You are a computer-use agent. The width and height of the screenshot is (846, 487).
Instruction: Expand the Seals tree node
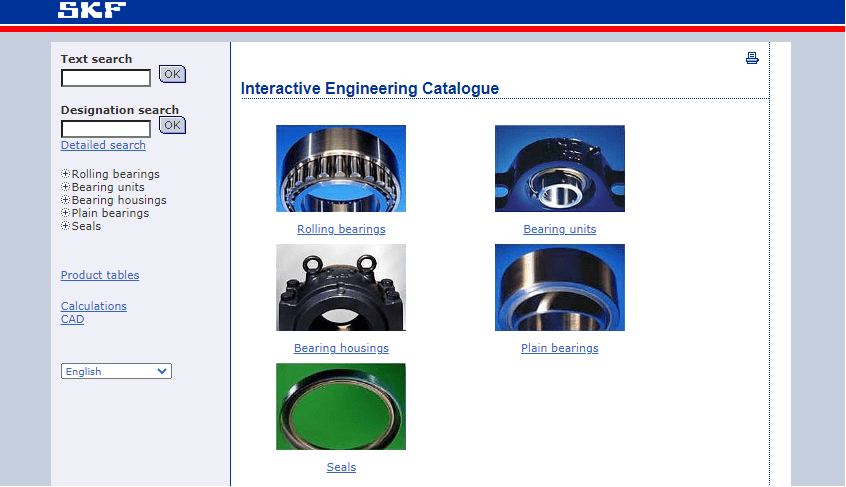66,226
